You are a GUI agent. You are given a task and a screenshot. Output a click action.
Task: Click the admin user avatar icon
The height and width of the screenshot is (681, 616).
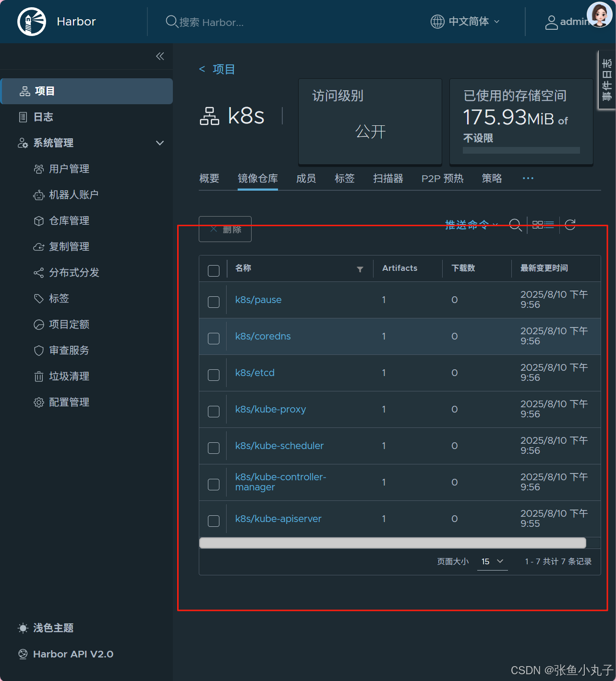(552, 22)
